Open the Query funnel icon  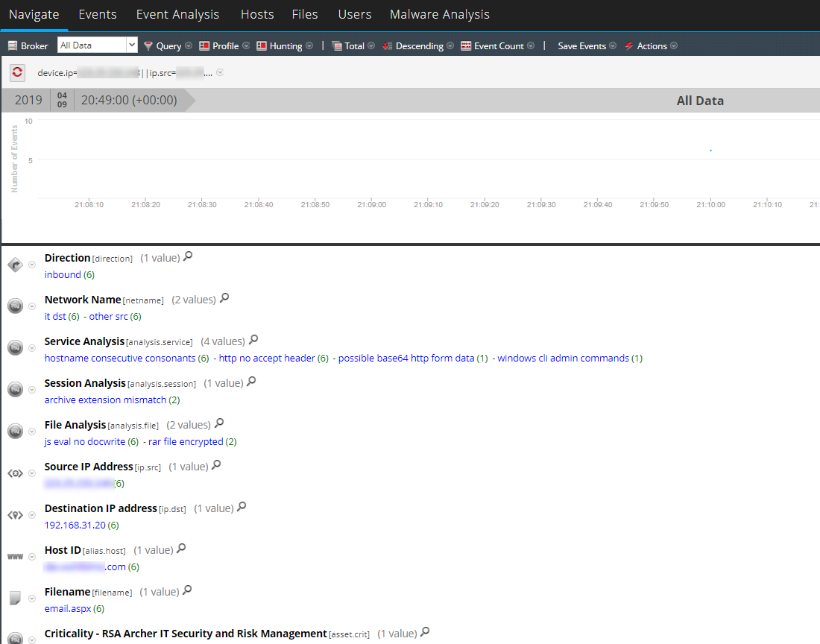152,45
